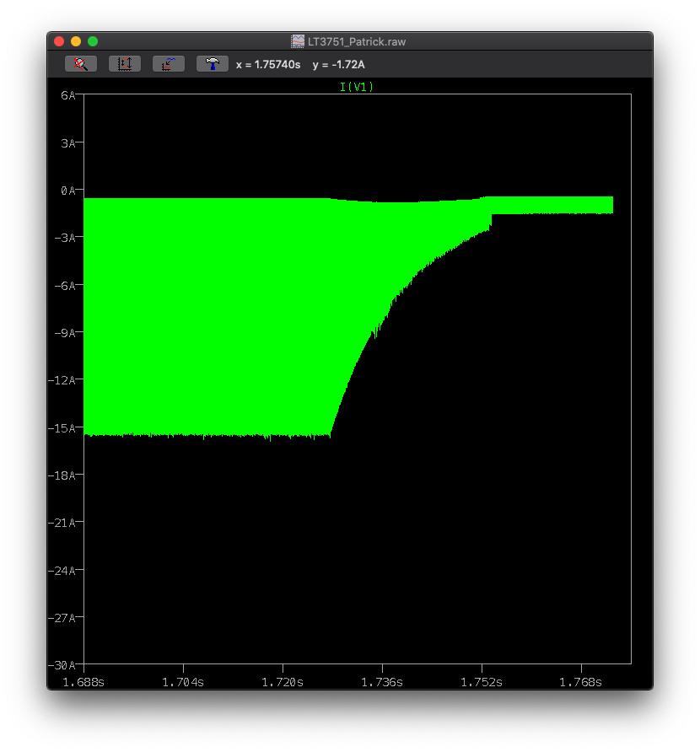Click the 1.688s label on the time axis
The height and width of the screenshot is (752, 700).
pyautogui.click(x=83, y=682)
